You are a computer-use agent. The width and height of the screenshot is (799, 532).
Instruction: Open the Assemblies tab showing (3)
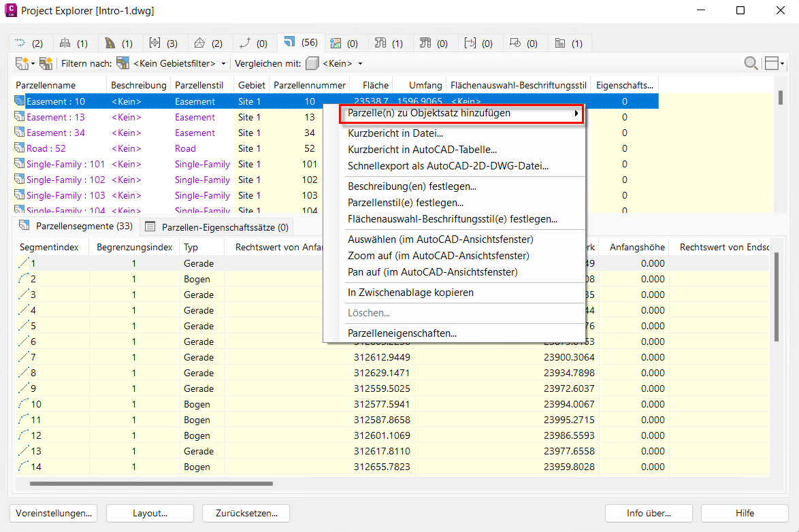163,43
